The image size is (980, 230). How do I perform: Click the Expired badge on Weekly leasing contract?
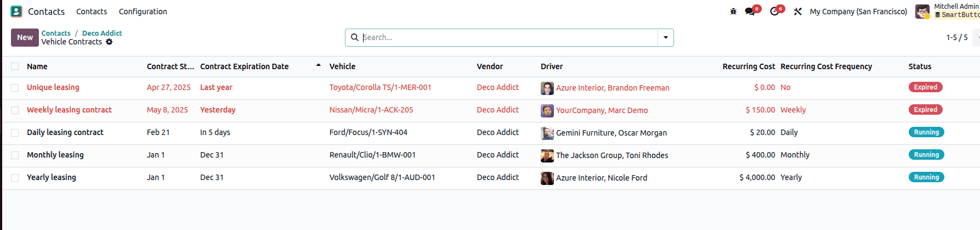pyautogui.click(x=926, y=110)
